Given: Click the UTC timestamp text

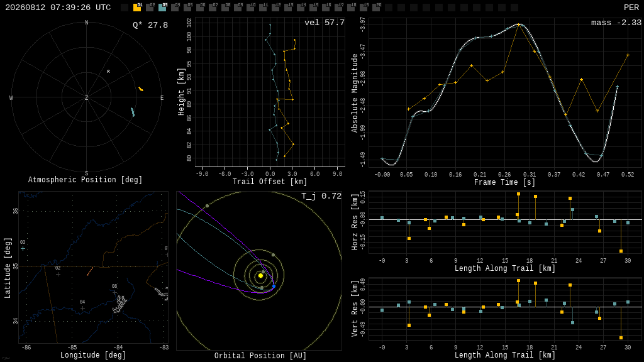Looking at the screenshot, I should pyautogui.click(x=58, y=8).
